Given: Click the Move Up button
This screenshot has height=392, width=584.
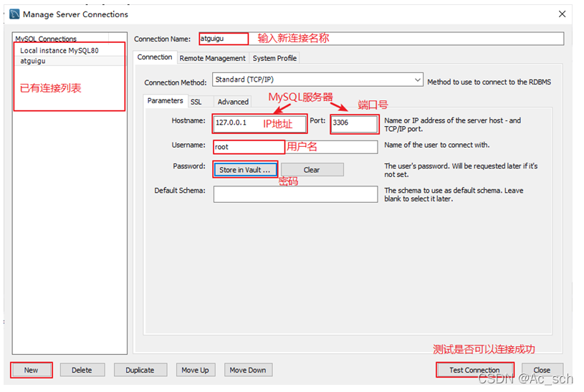Looking at the screenshot, I should pos(195,370).
